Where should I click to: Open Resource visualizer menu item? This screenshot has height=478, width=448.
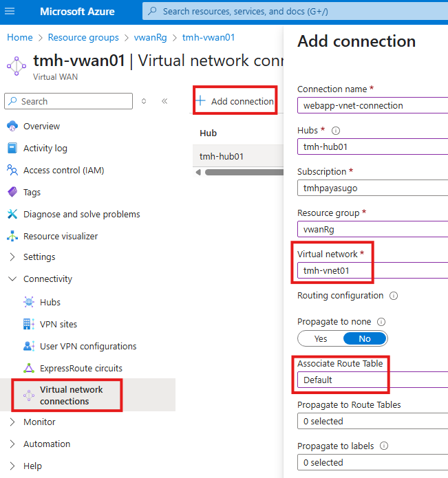pyautogui.click(x=61, y=237)
